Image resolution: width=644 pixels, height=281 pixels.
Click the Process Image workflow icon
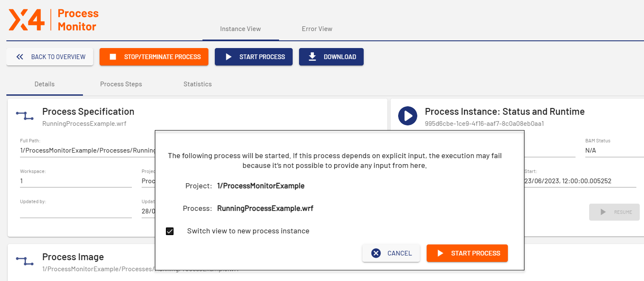(x=25, y=261)
